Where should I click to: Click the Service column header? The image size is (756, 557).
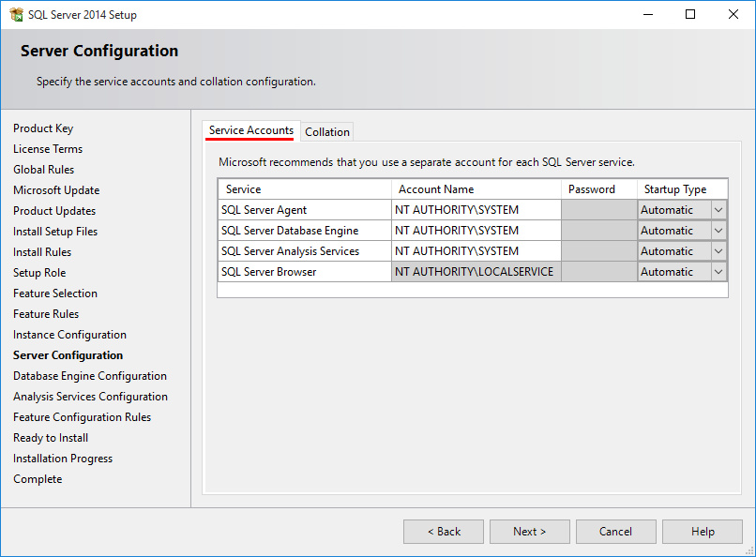point(305,189)
